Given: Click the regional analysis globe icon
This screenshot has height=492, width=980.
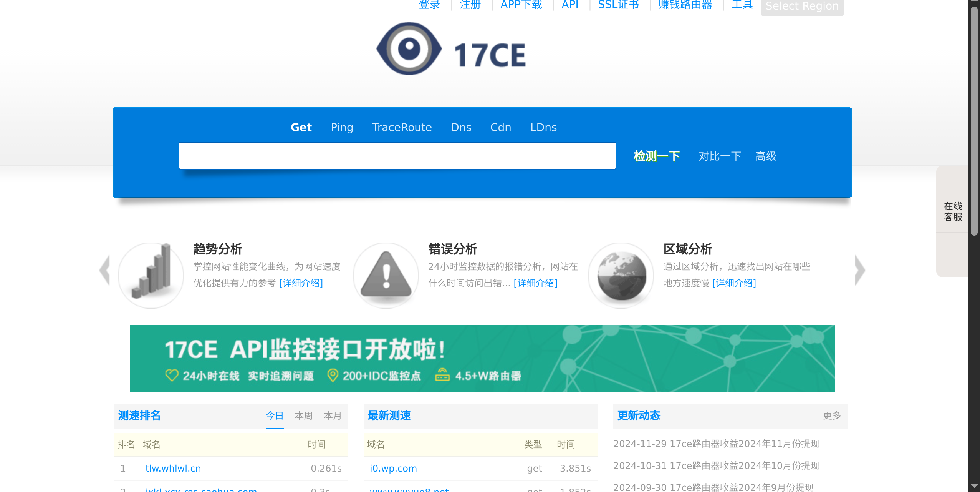Looking at the screenshot, I should click(x=621, y=275).
